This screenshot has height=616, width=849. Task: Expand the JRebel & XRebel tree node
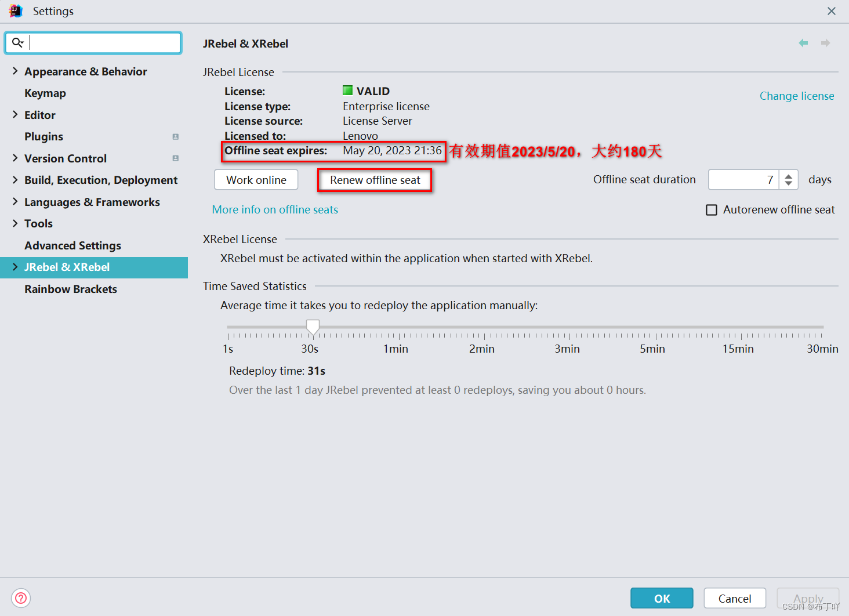tap(15, 267)
